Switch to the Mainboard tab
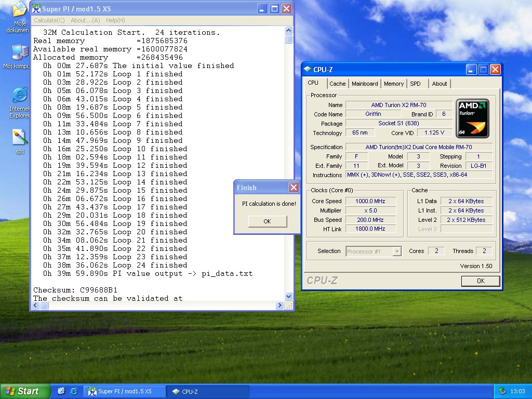The height and width of the screenshot is (399, 532). (x=365, y=84)
